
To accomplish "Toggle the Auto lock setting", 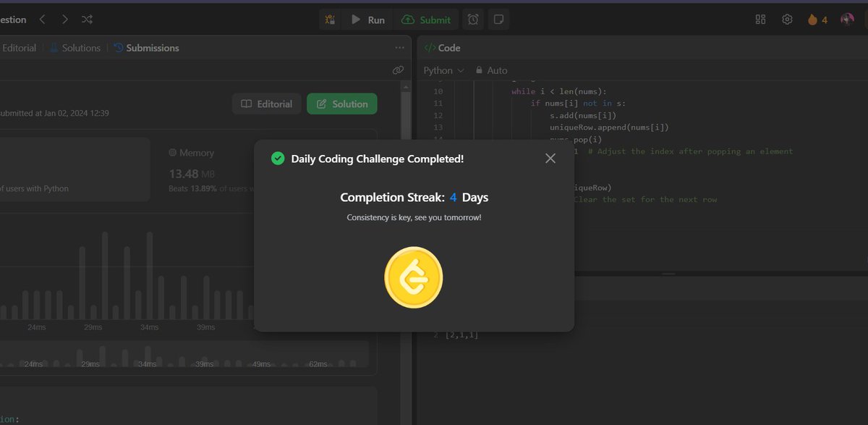I will pyautogui.click(x=491, y=70).
